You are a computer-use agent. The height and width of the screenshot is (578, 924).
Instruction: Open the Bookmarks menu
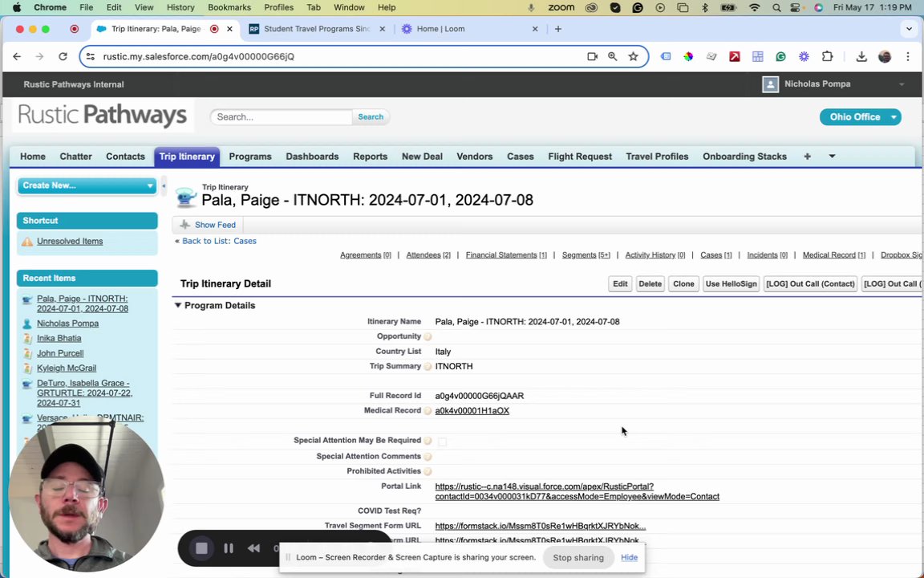229,8
